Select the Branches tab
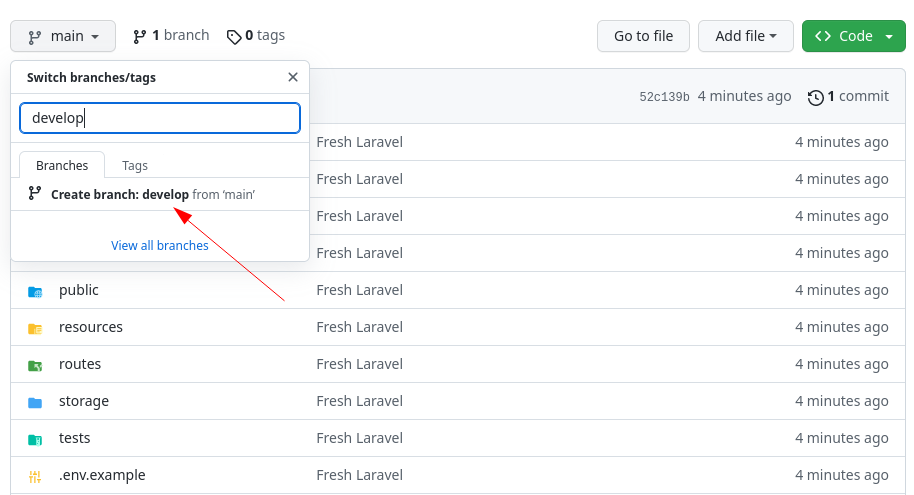 (x=62, y=166)
